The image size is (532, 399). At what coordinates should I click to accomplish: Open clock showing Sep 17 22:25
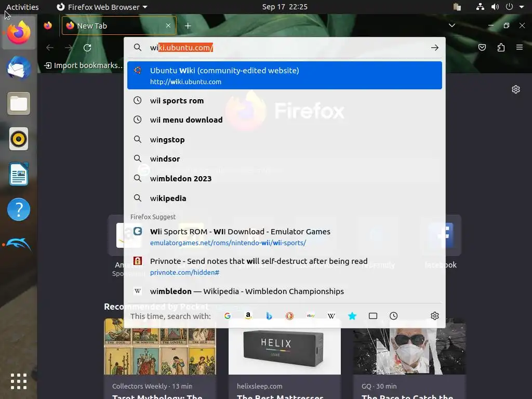tap(285, 7)
